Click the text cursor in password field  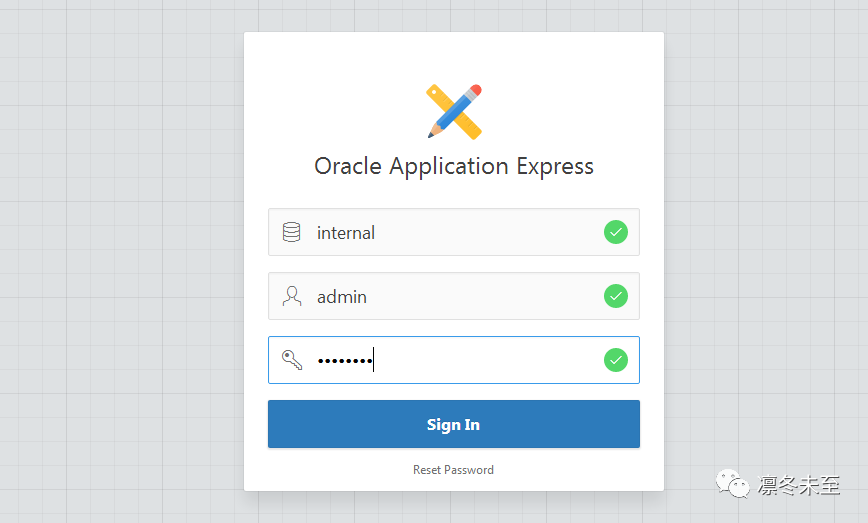[373, 360]
